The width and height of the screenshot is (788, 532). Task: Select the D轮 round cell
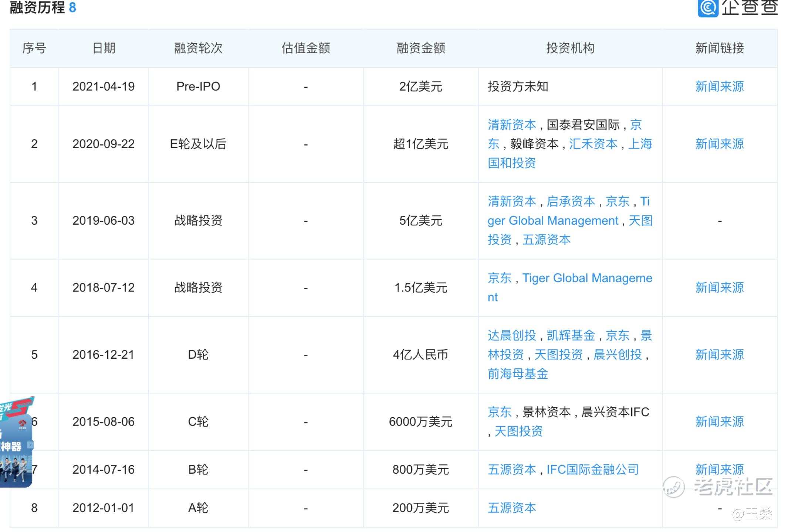click(x=198, y=355)
